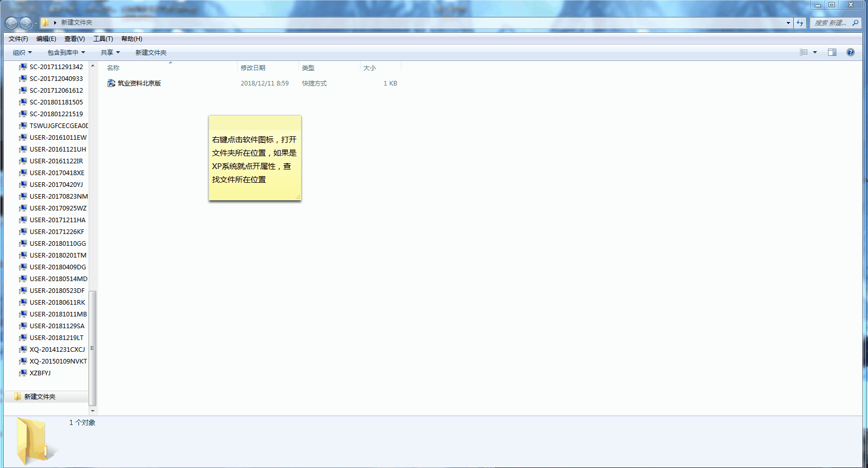Expand the 包含到库中 dropdown
This screenshot has width=868, height=468.
coord(66,53)
